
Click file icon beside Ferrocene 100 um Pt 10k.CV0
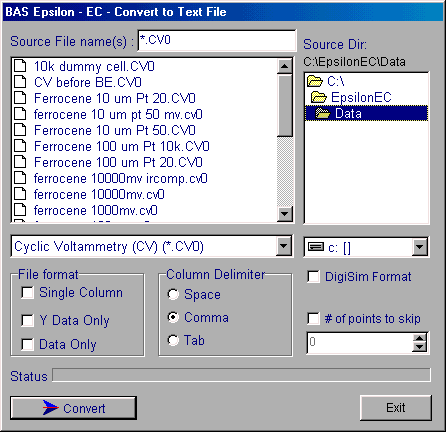(x=20, y=146)
